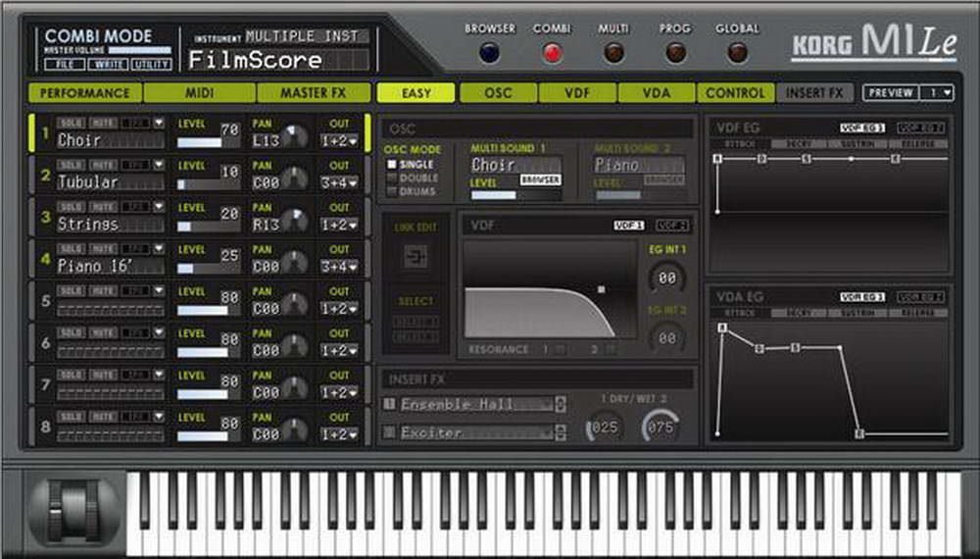Click timbre 8 pan knob
Image resolution: width=980 pixels, height=559 pixels.
point(294,431)
